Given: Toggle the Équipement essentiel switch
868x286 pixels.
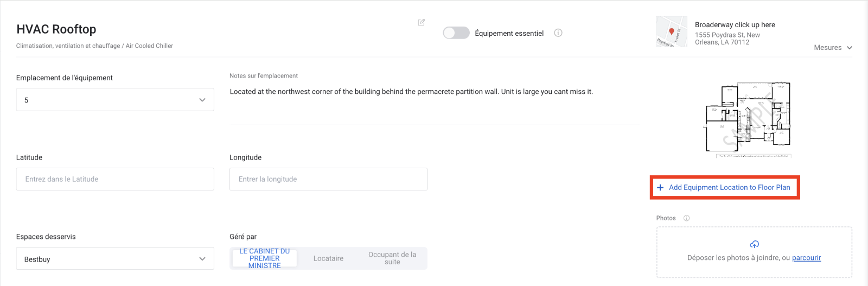Looking at the screenshot, I should (456, 33).
